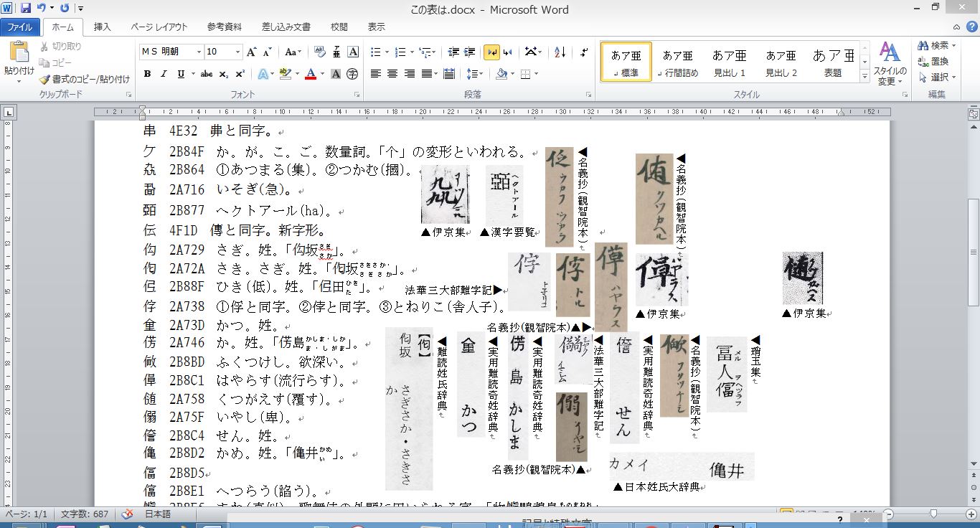Click the Increase Indent icon

point(469,52)
